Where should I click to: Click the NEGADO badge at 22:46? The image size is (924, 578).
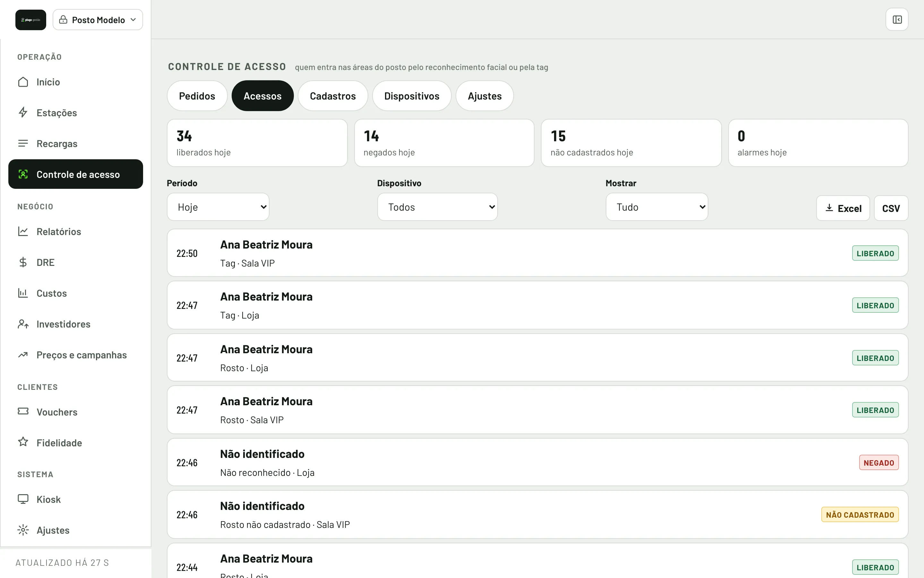click(879, 462)
